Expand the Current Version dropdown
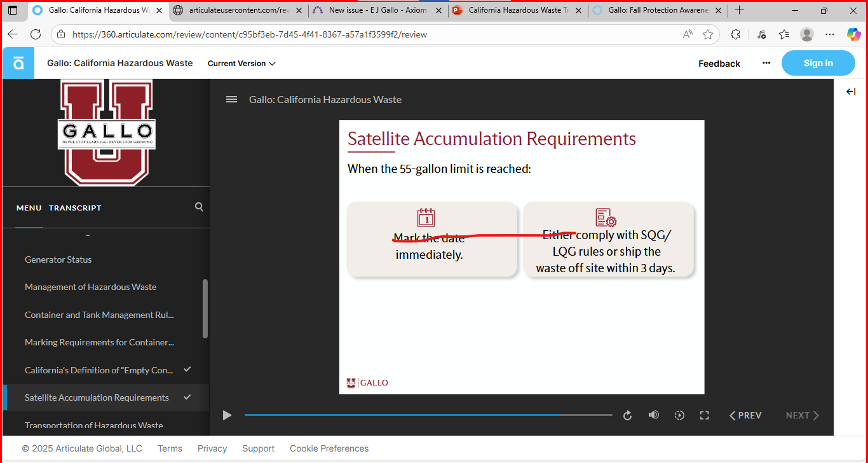The image size is (868, 463). point(241,64)
